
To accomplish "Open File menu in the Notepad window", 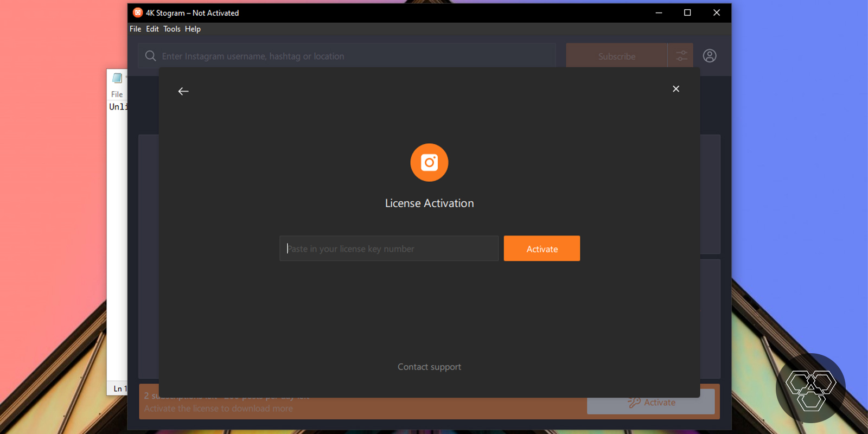I will pos(117,94).
